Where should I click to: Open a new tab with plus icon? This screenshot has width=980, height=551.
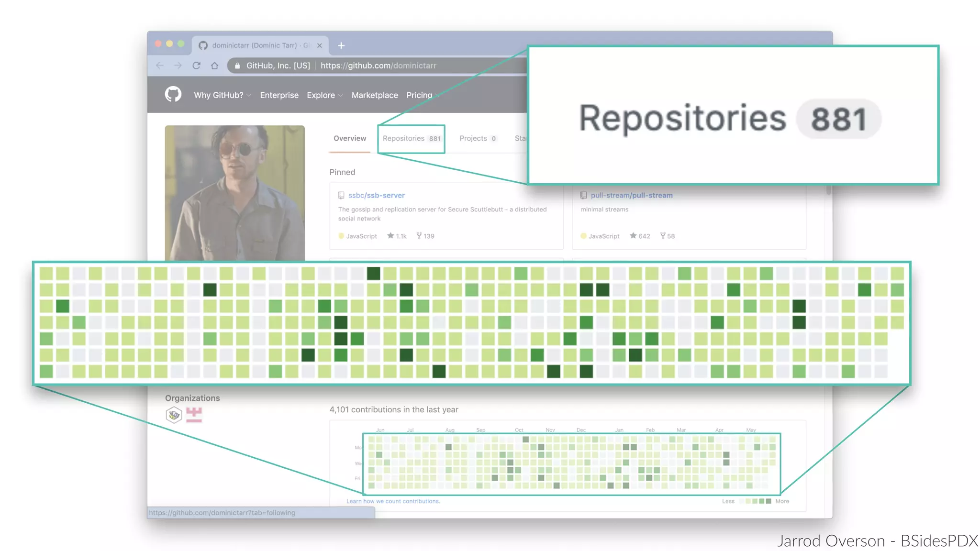tap(341, 45)
